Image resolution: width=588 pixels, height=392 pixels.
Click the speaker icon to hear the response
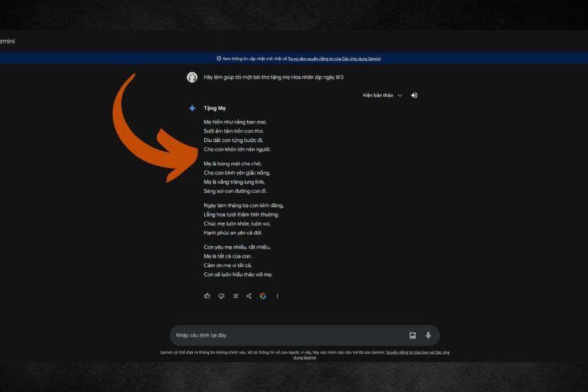click(x=414, y=95)
